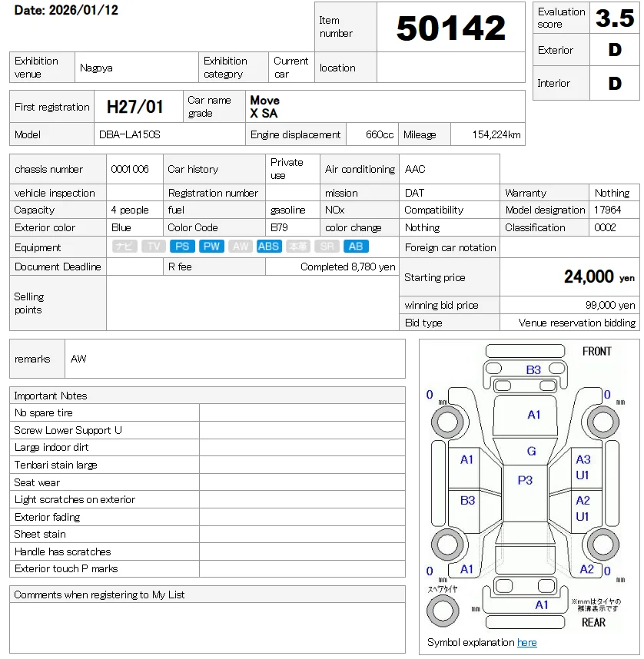Click the SR sunroof badge
The height and width of the screenshot is (659, 644).
pos(327,247)
